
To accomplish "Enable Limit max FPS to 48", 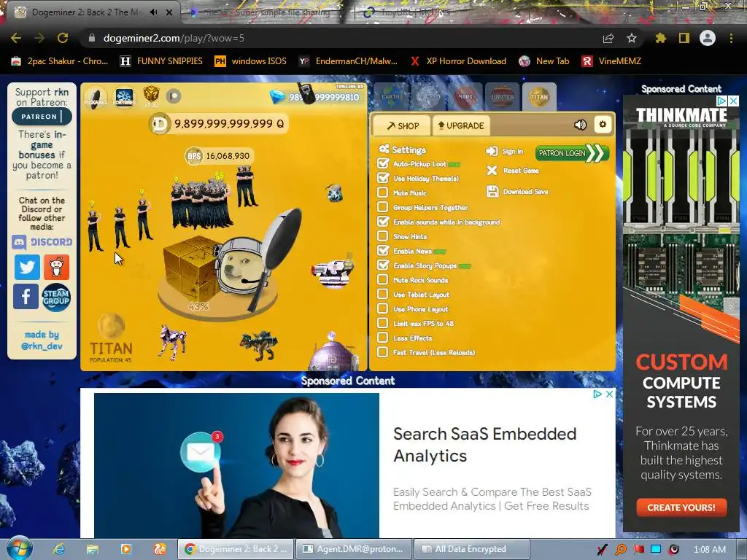I will [x=382, y=323].
